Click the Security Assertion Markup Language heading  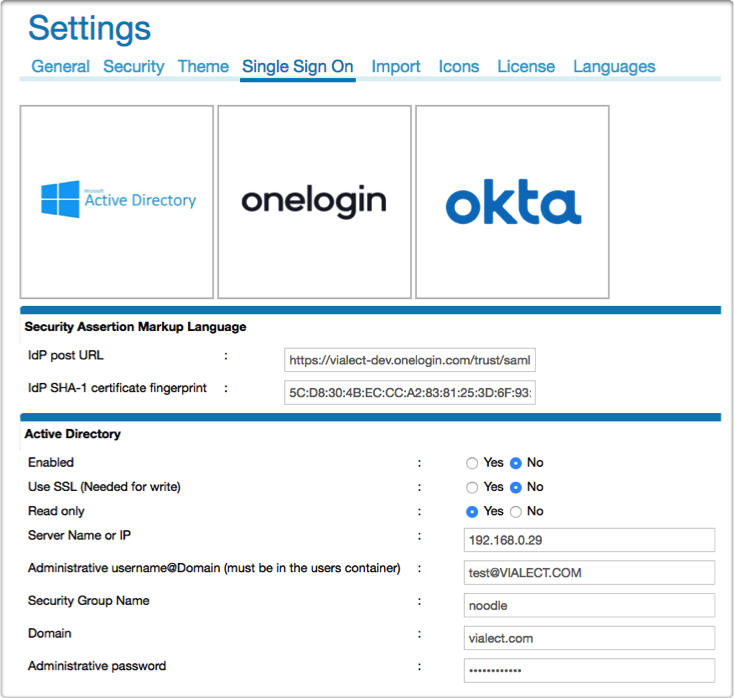135,327
